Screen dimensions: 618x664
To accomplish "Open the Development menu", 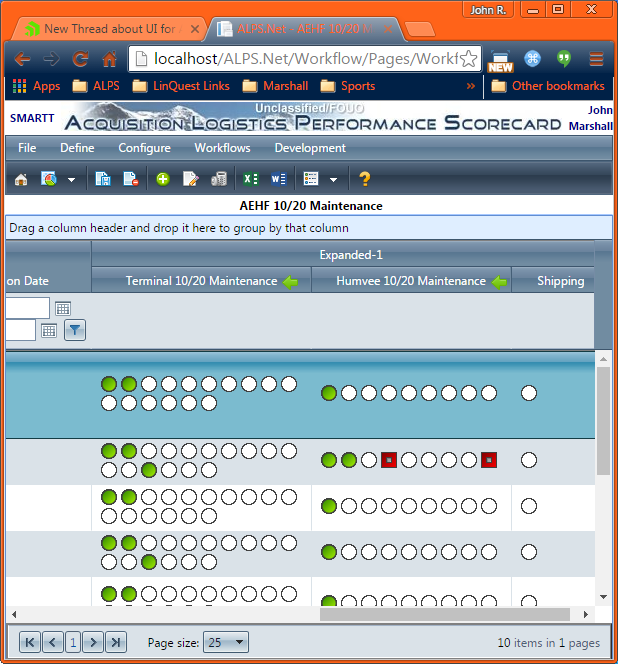I will coord(310,148).
